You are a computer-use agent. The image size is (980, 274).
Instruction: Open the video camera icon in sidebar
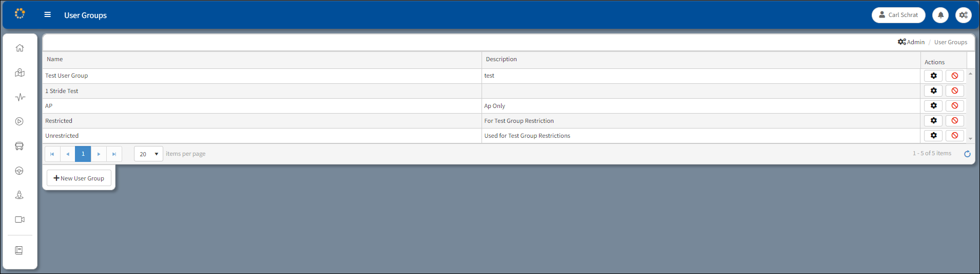[x=20, y=220]
